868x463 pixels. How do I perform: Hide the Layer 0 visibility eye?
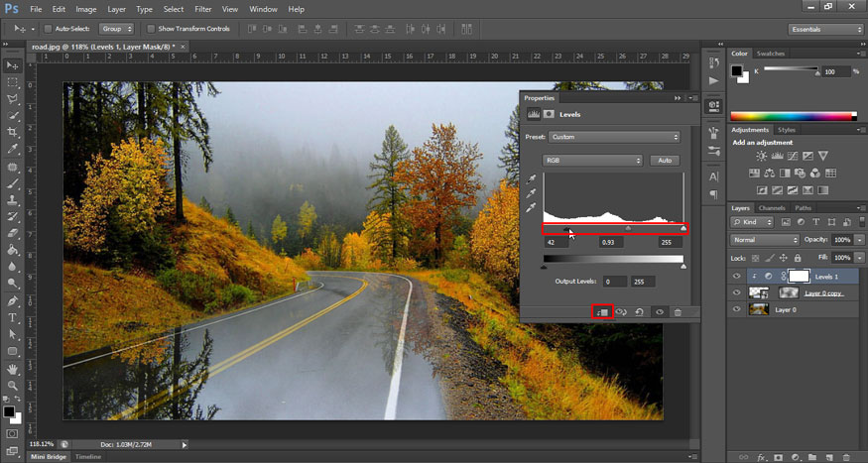(x=736, y=309)
